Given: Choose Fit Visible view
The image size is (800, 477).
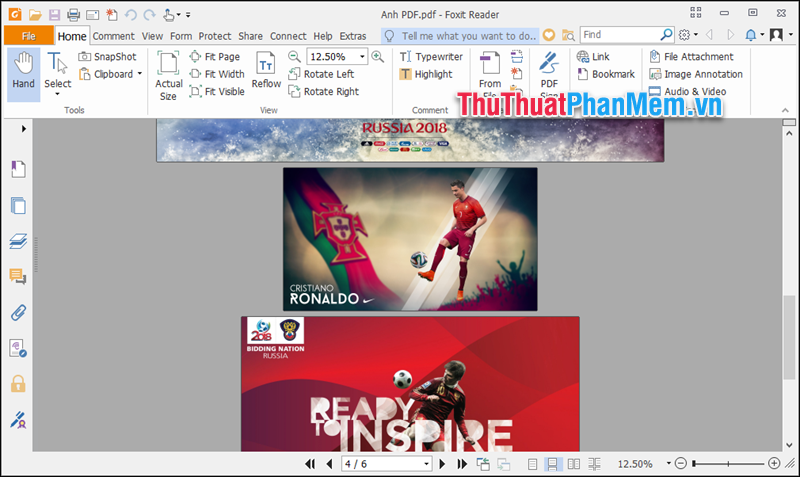Looking at the screenshot, I should point(217,91).
